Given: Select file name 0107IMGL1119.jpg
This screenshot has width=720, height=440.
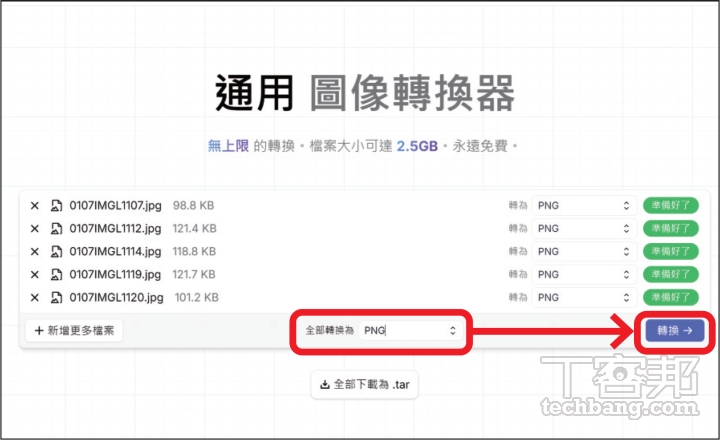Looking at the screenshot, I should 115,275.
